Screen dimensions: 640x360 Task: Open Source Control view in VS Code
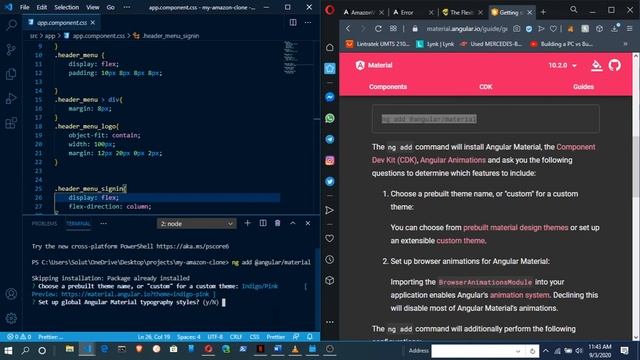click(11, 50)
